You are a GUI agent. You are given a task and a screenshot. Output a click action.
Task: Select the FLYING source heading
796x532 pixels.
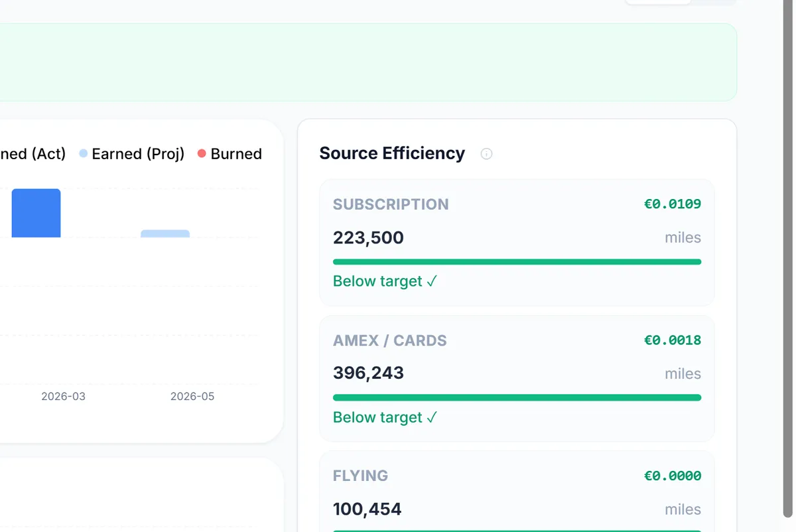(x=360, y=476)
